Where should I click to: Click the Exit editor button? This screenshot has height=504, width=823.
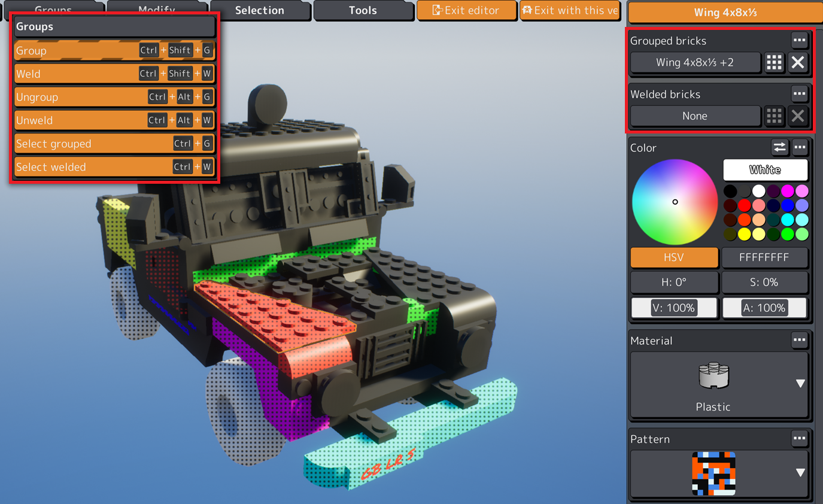(466, 10)
